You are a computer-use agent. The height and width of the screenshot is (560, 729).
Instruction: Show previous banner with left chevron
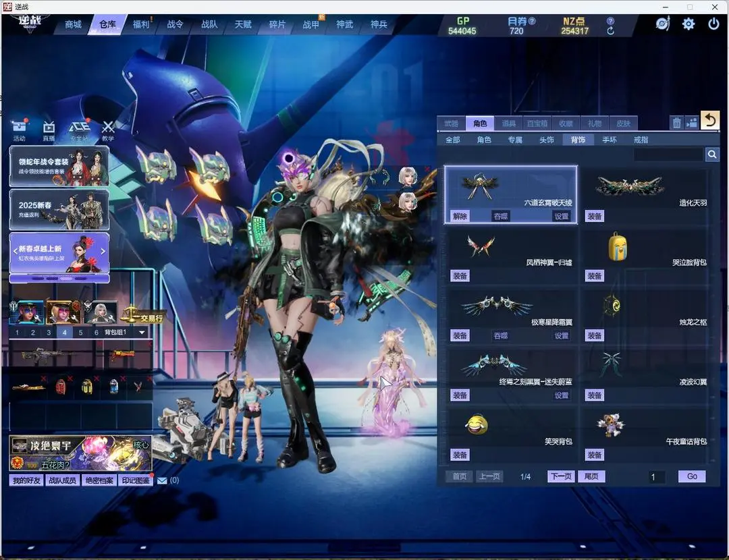point(16,251)
